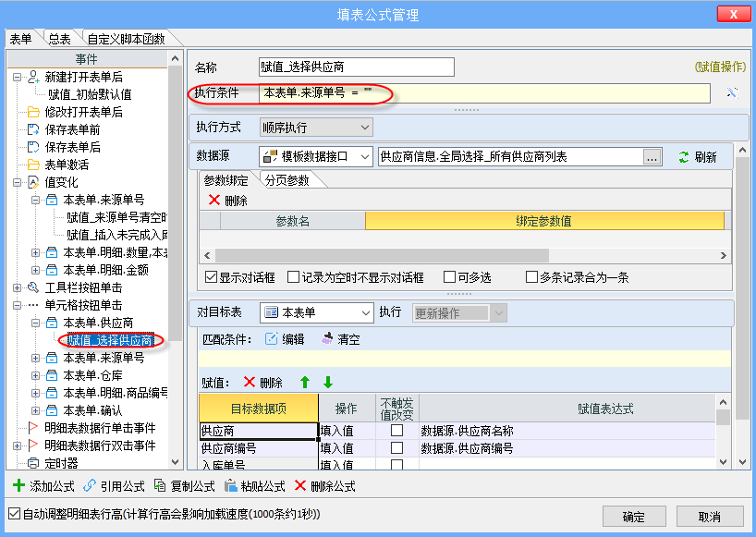This screenshot has height=537, width=756.
Task: Click the red X 删除公式 icon
Action: point(300,485)
